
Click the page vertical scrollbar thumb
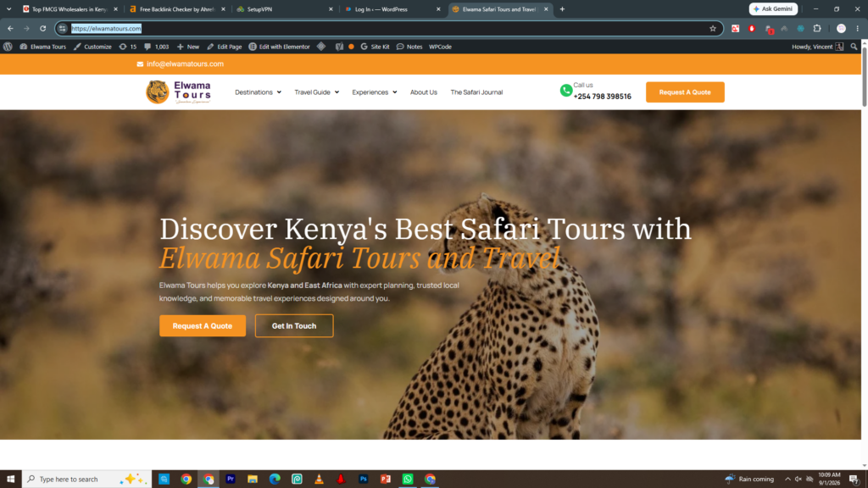(x=864, y=77)
